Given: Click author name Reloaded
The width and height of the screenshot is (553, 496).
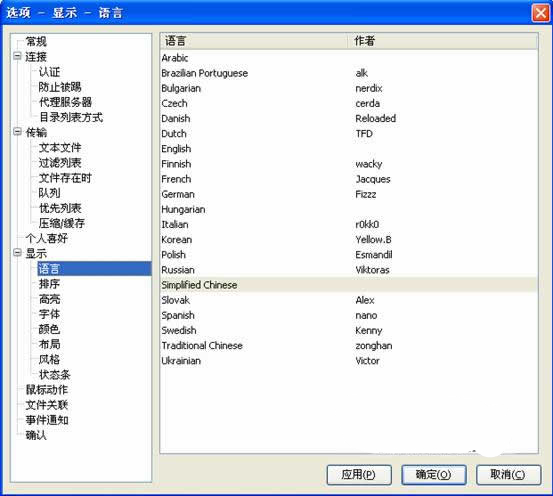Looking at the screenshot, I should [376, 119].
